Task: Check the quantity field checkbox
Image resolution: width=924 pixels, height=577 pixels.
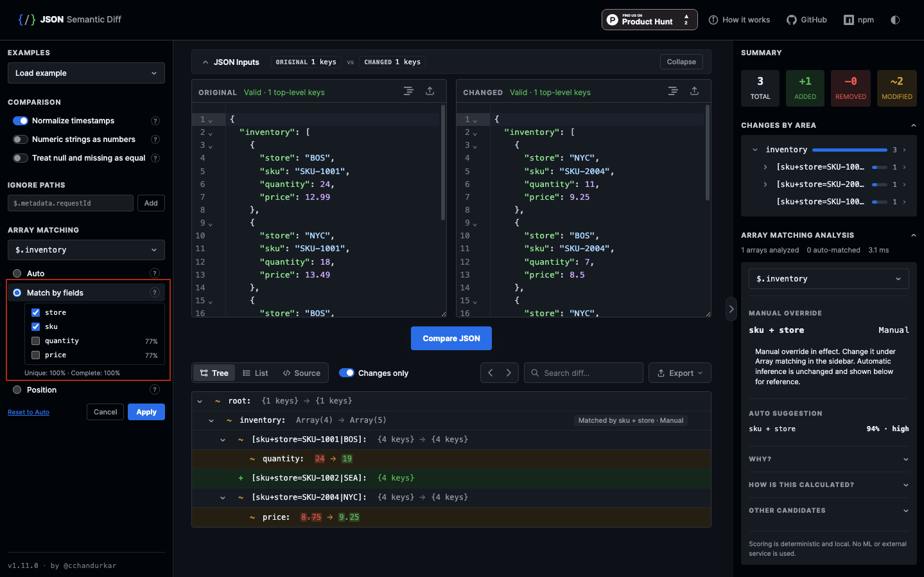Action: pos(36,341)
